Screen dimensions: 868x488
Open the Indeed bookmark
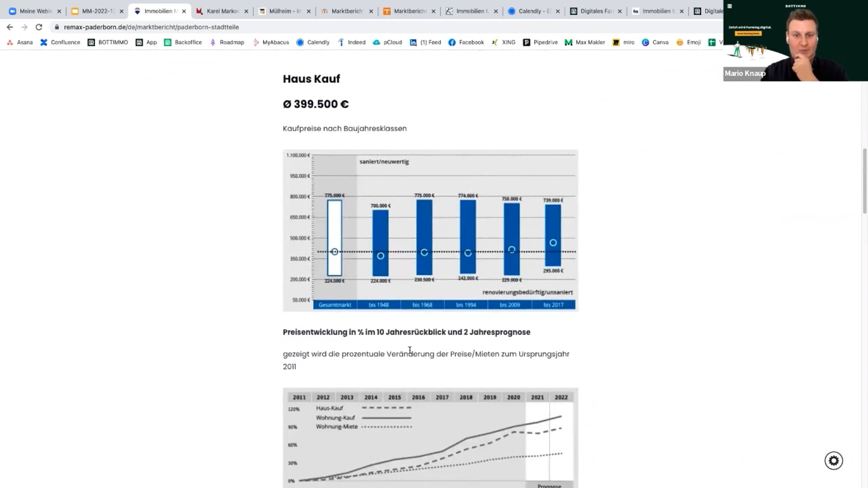(351, 42)
